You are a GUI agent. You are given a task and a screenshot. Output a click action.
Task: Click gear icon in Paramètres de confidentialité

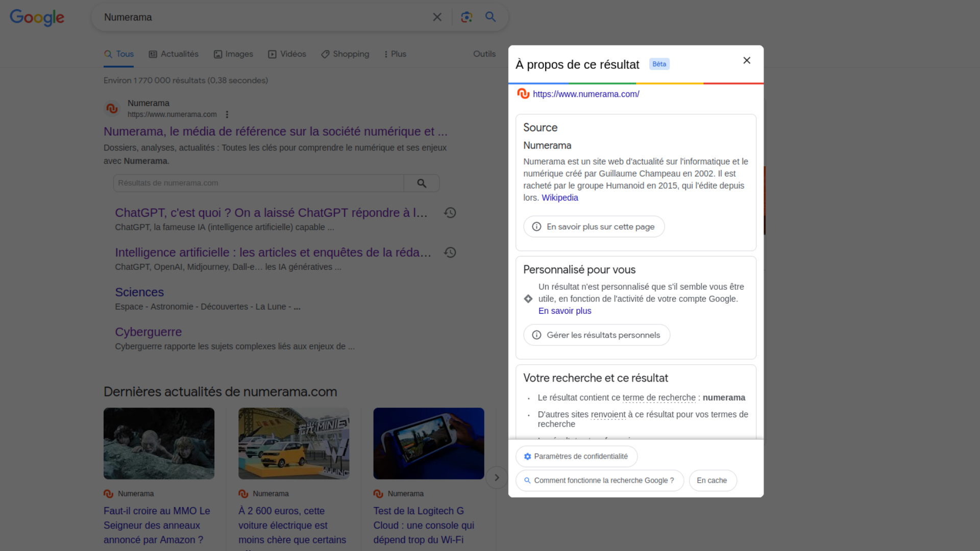(528, 457)
